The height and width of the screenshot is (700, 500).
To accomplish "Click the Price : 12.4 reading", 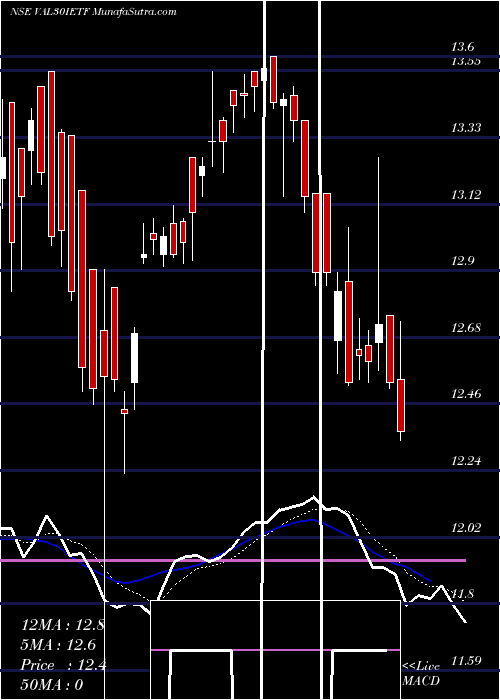I will [x=63, y=665].
